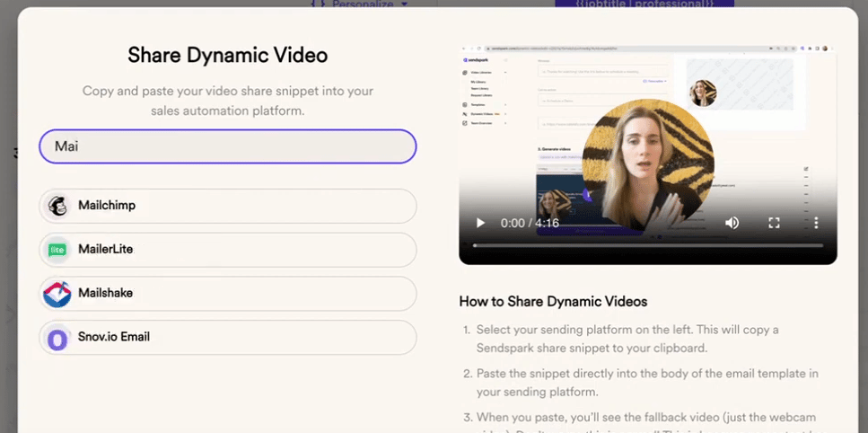Seek along the video progress bar
The height and width of the screenshot is (433, 868).
[648, 245]
